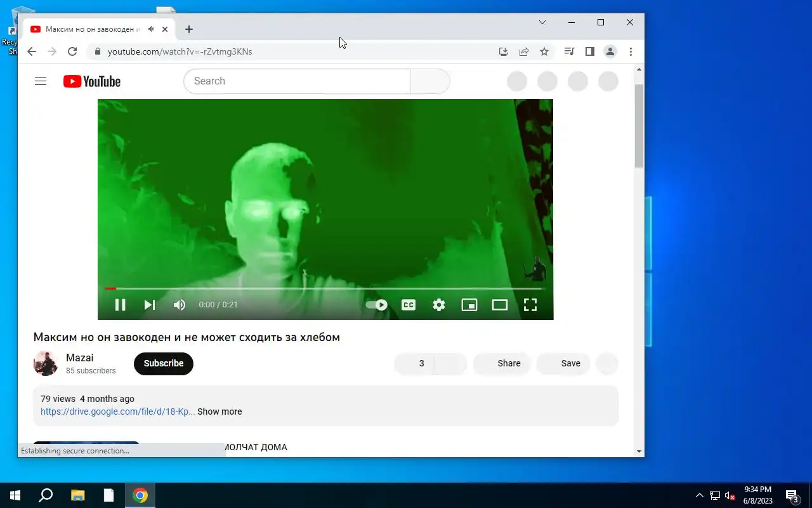The width and height of the screenshot is (812, 508).
Task: Bookmark this tab with star icon
Action: point(544,51)
